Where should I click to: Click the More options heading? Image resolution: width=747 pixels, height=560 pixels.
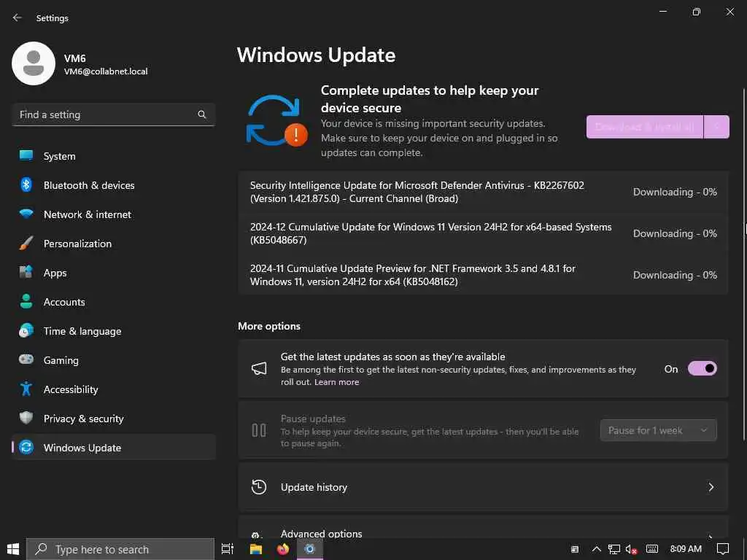269,326
